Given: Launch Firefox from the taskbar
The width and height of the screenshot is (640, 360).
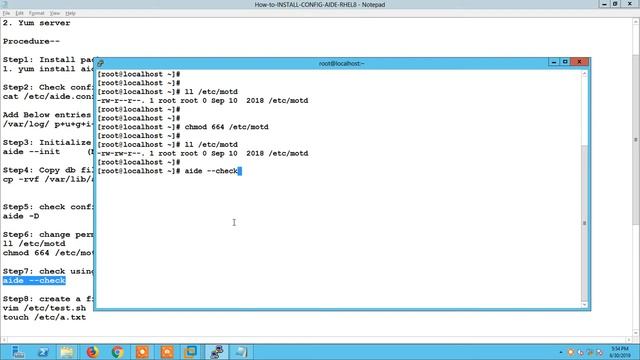Looking at the screenshot, I should point(93,352).
